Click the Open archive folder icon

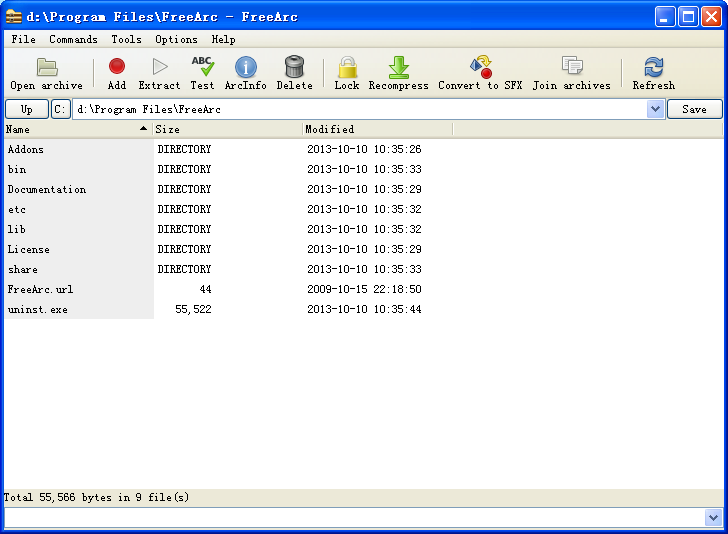click(x=47, y=67)
